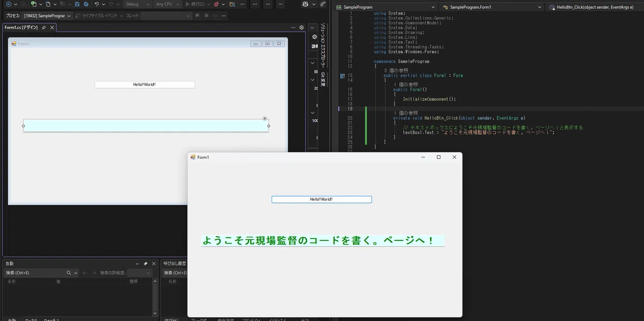Close the 自動 panel

pos(154,264)
